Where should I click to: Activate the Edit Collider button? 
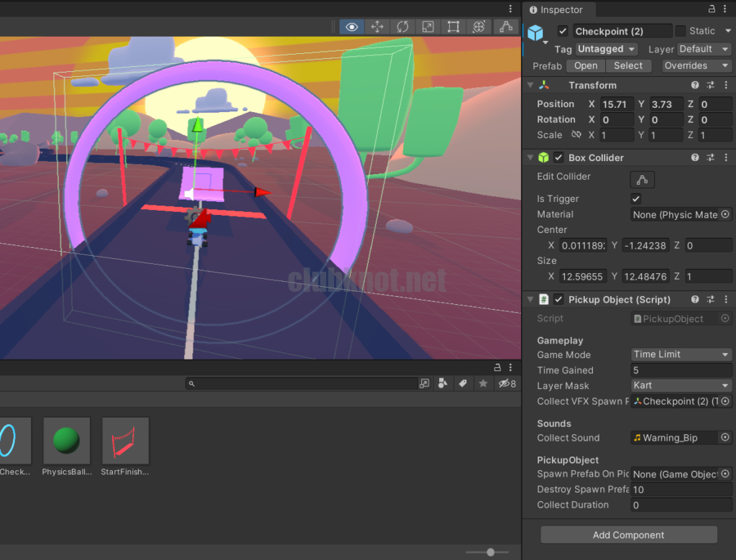(x=642, y=180)
